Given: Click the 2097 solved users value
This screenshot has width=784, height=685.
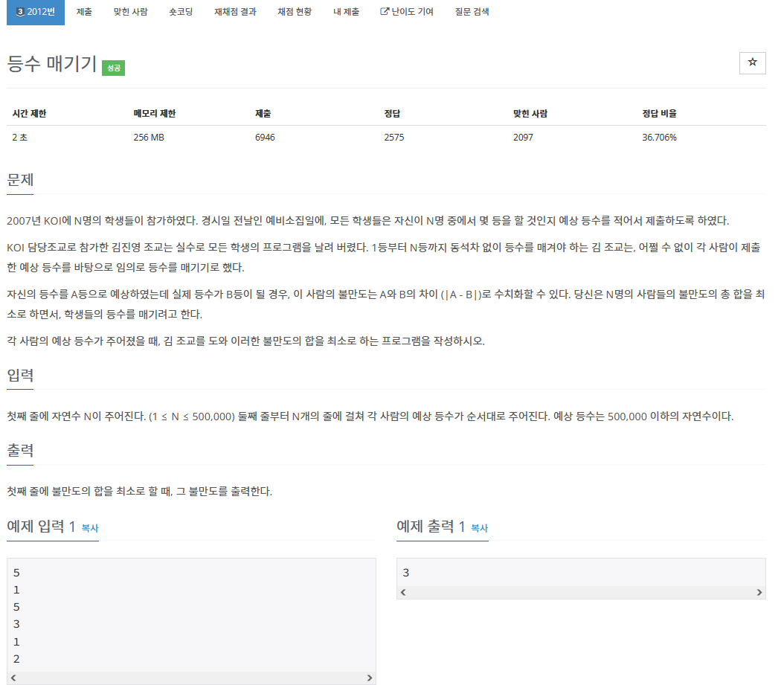Looking at the screenshot, I should point(523,138).
